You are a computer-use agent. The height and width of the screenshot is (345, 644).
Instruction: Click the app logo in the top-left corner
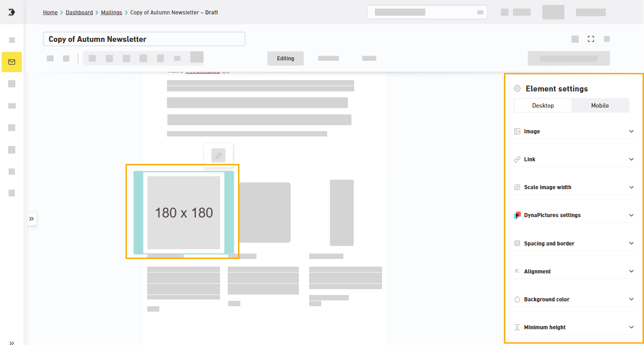pyautogui.click(x=12, y=12)
